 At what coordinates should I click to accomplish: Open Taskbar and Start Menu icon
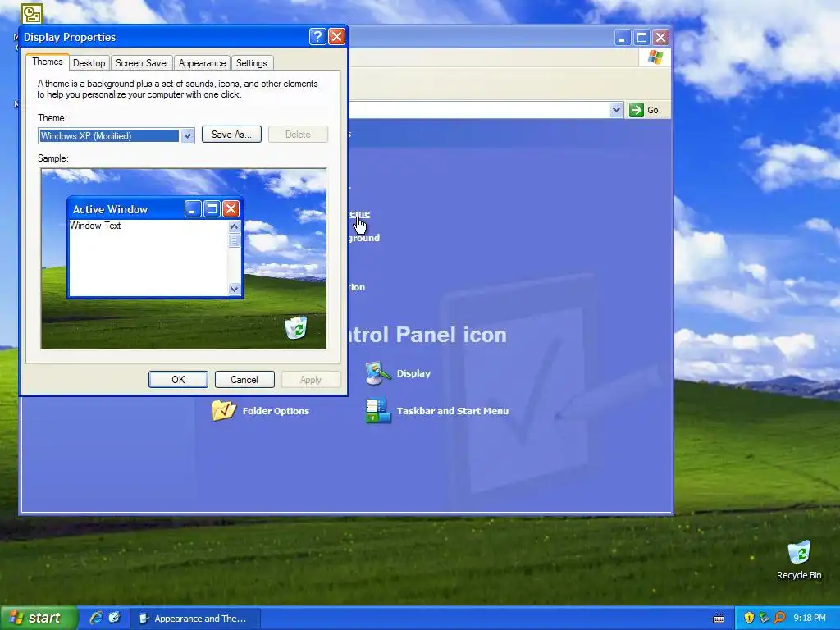coord(378,411)
